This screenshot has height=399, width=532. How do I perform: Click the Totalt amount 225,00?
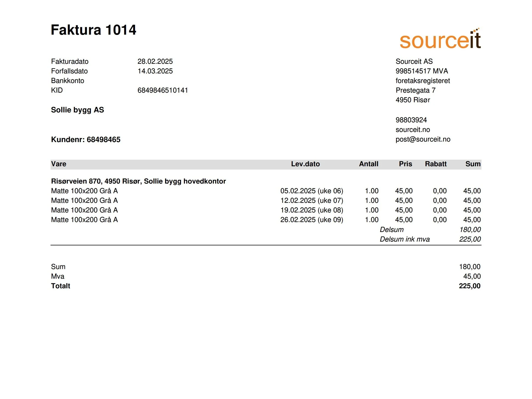[x=469, y=286]
